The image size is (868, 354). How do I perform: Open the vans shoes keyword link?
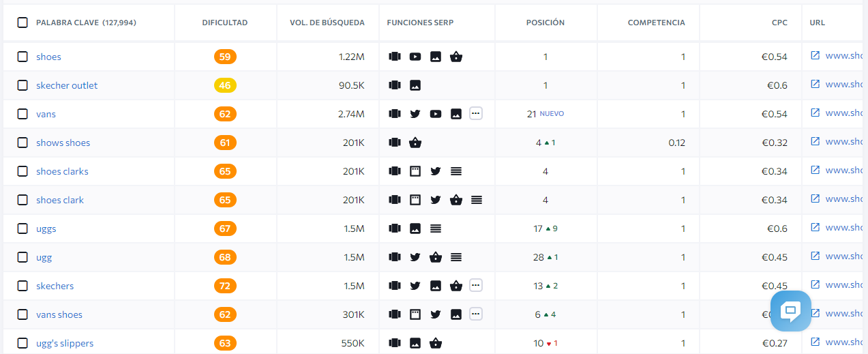coord(59,314)
